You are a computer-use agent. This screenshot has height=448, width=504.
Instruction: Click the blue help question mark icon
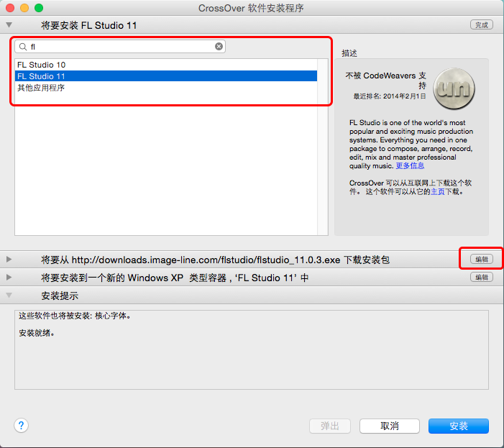[x=22, y=426]
